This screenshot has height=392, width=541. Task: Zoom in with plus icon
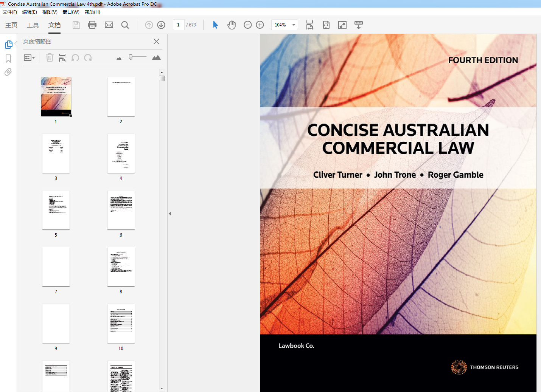tap(260, 25)
